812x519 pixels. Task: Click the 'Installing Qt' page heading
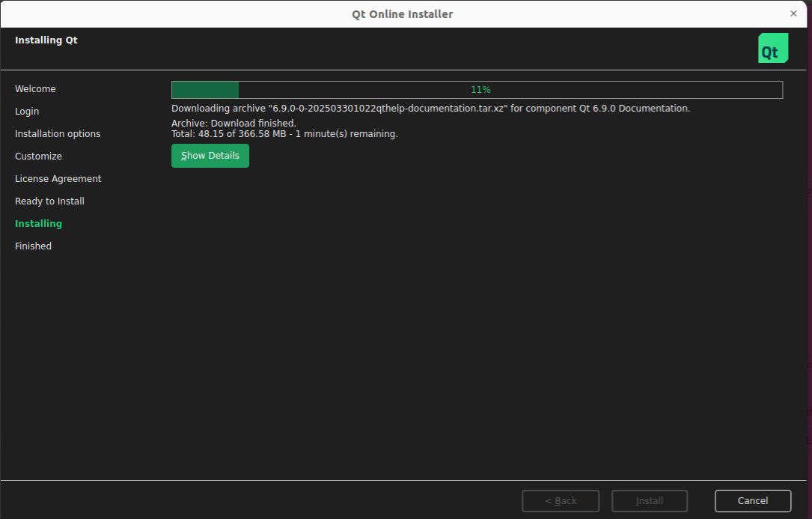(46, 40)
